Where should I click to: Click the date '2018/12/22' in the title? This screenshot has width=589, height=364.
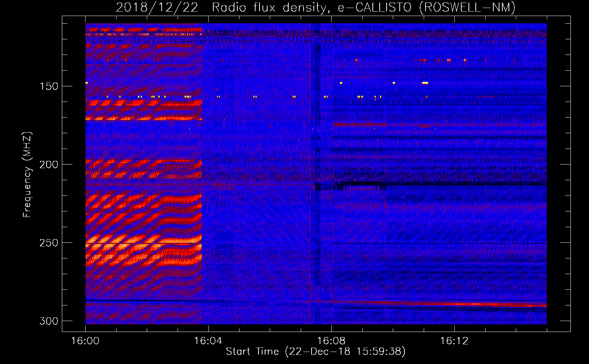157,8
